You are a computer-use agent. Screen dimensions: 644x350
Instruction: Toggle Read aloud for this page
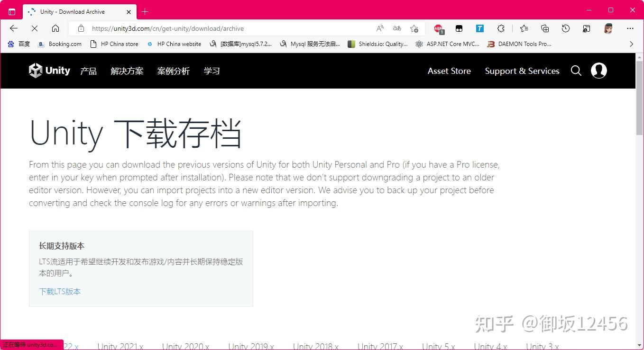tap(380, 28)
